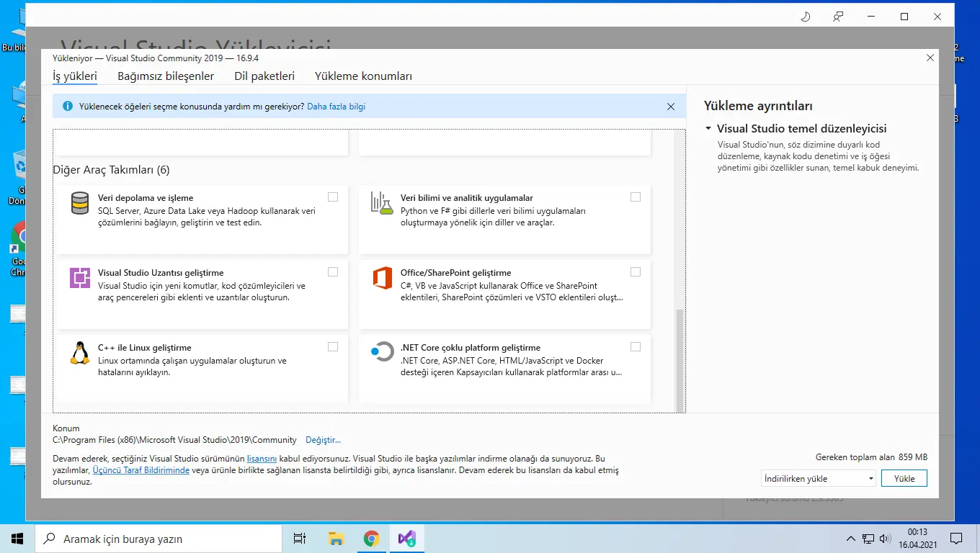Launch Google Chrome from the taskbar
Image resolution: width=980 pixels, height=553 pixels.
[x=371, y=538]
